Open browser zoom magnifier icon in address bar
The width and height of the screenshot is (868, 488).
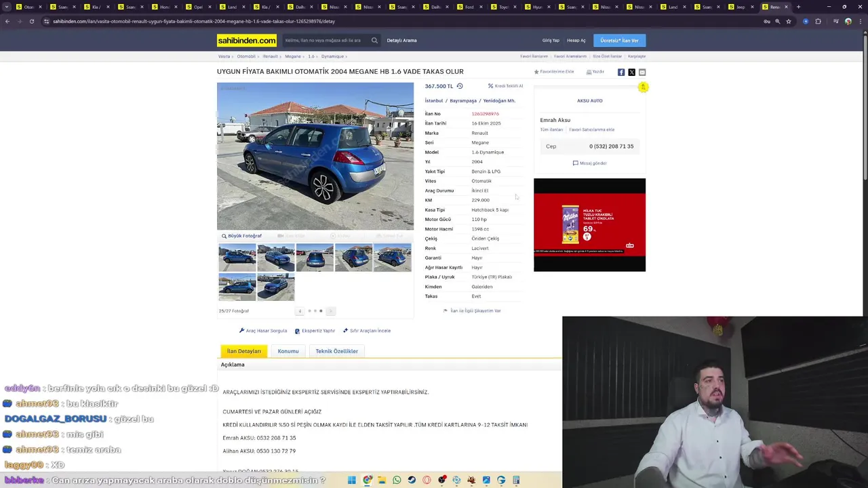tap(778, 21)
